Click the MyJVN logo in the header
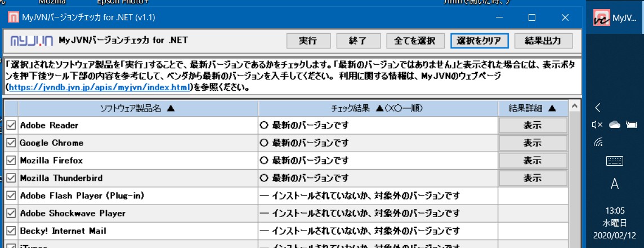This screenshot has width=644, height=248. coord(32,41)
